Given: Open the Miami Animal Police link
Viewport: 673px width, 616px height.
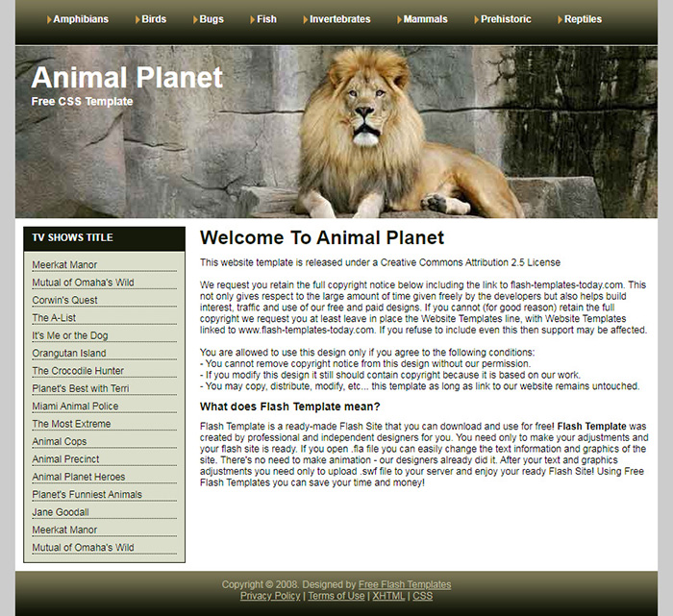Looking at the screenshot, I should [x=75, y=406].
